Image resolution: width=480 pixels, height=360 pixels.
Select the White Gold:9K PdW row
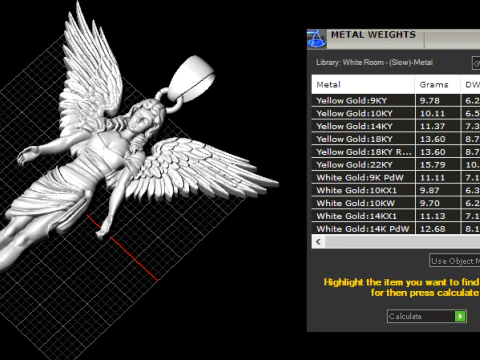(x=396, y=177)
